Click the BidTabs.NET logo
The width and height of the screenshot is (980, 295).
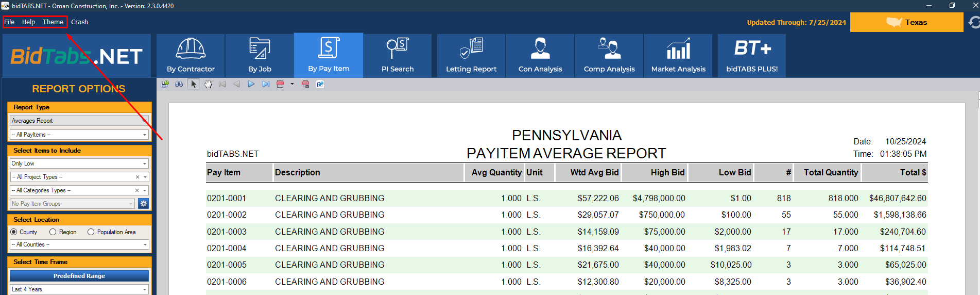pos(77,56)
